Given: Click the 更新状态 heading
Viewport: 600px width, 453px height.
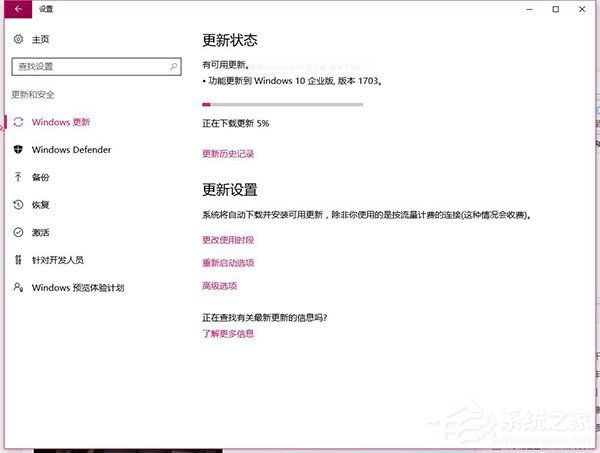Looking at the screenshot, I should pos(230,40).
